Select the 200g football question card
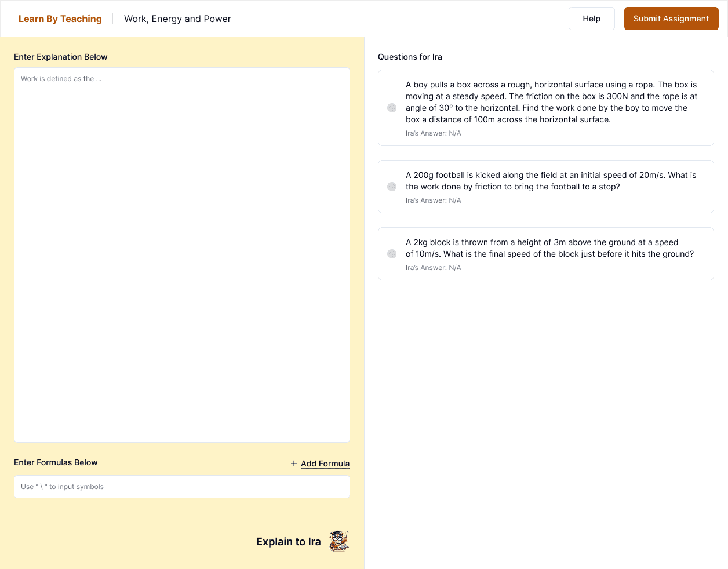The width and height of the screenshot is (728, 569). pyautogui.click(x=546, y=187)
